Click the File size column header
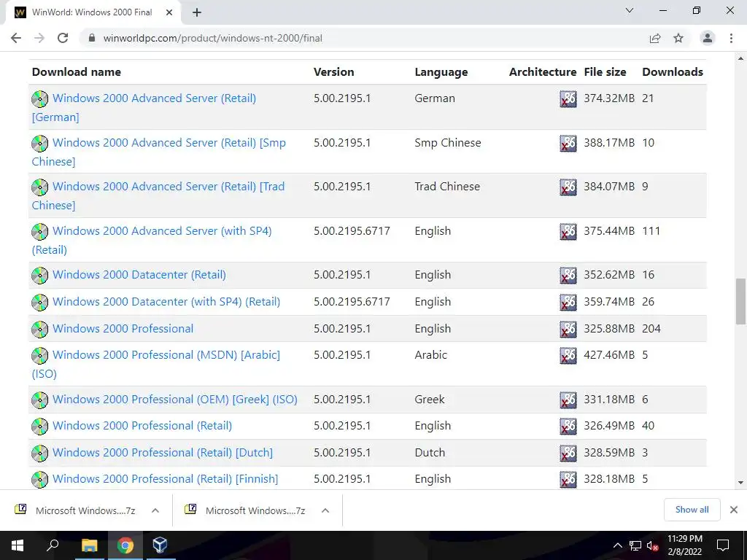This screenshot has width=747, height=560. [605, 72]
